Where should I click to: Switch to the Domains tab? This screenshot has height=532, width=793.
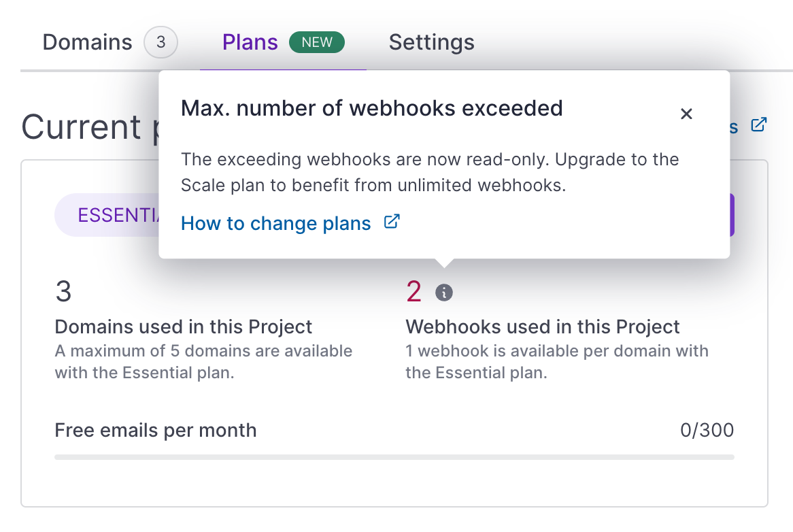pos(87,42)
